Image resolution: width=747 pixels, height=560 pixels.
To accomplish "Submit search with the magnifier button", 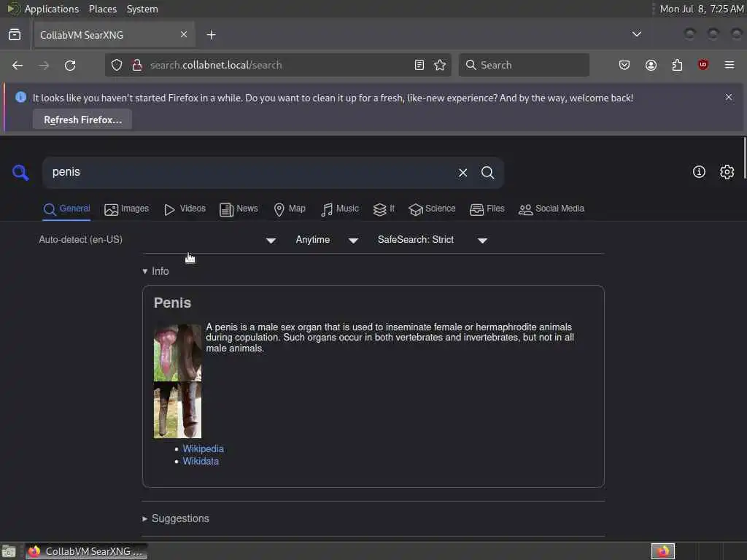I will [x=487, y=172].
